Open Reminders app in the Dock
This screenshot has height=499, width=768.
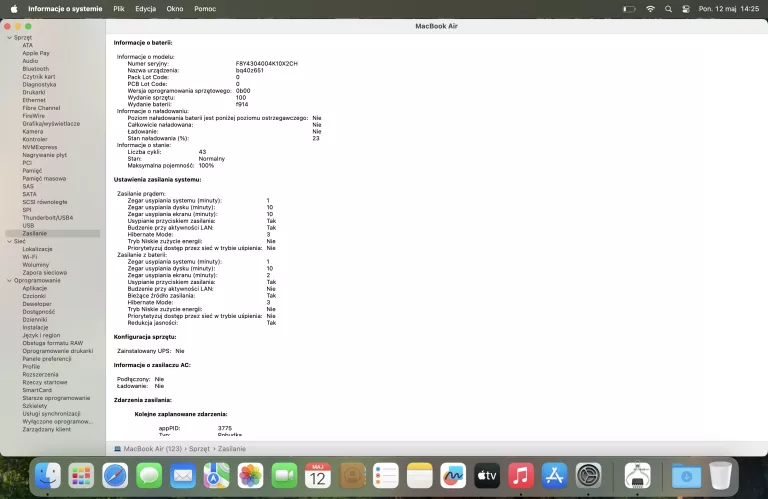(x=386, y=475)
